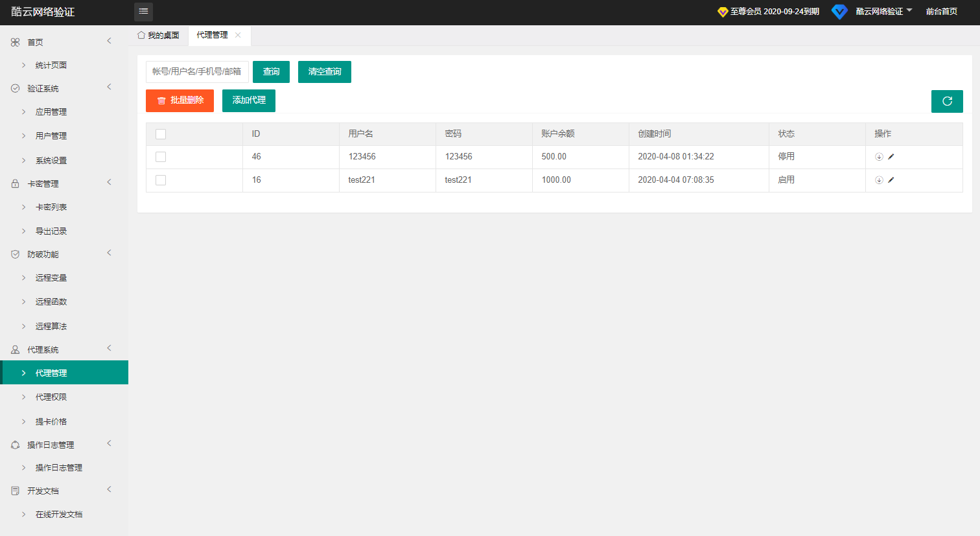This screenshot has height=536, width=980.
Task: Click the down-arrow circle icon for user 123456
Action: [879, 157]
